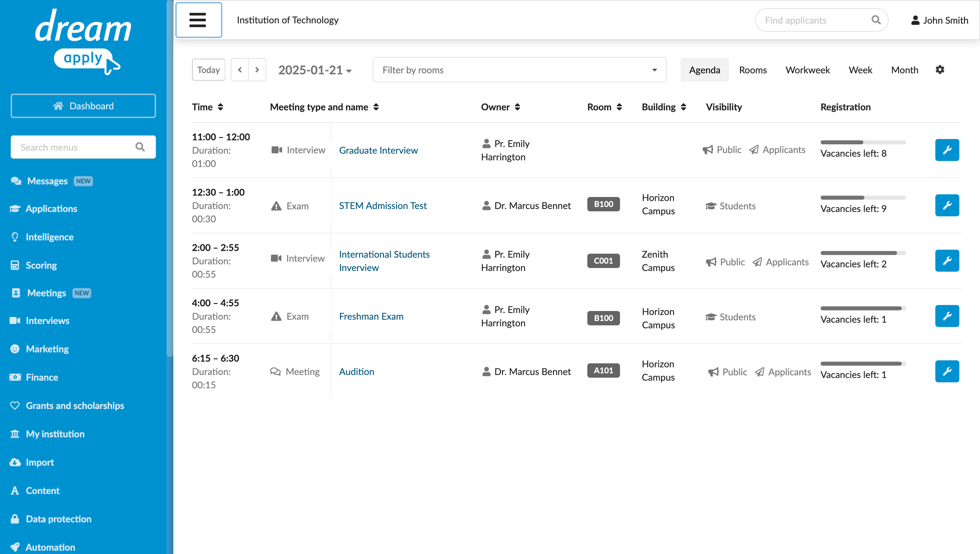980x554 pixels.
Task: Click the Today button
Action: (x=208, y=70)
